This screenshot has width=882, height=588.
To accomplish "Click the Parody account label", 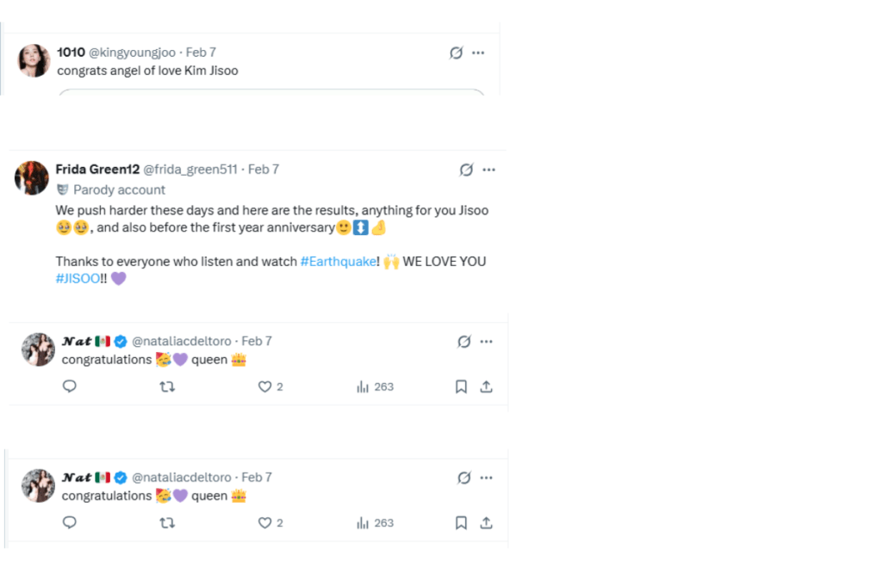I will [119, 189].
